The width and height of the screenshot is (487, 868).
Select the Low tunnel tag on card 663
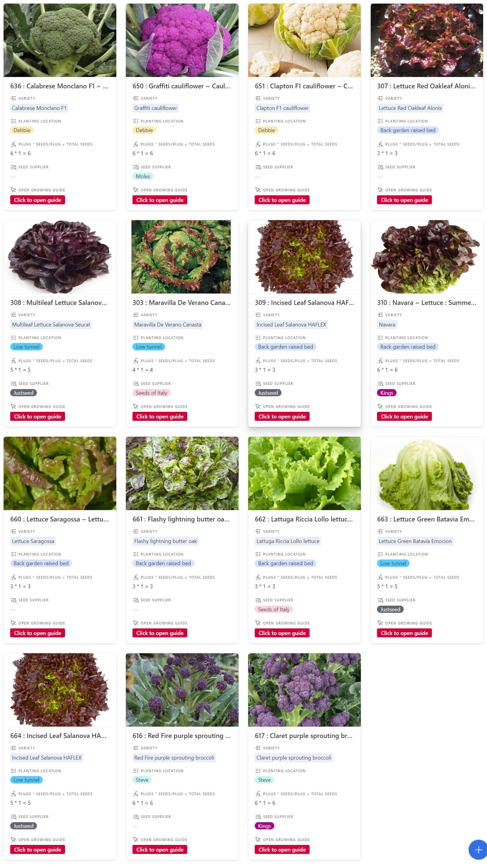393,563
